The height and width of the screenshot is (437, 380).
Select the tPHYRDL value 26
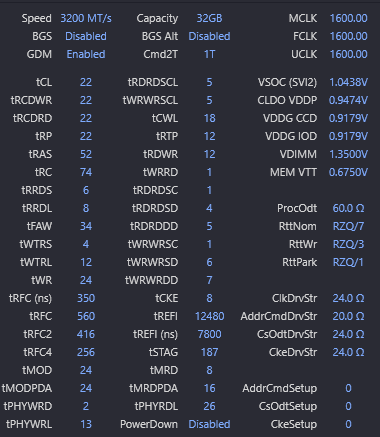[209, 406]
